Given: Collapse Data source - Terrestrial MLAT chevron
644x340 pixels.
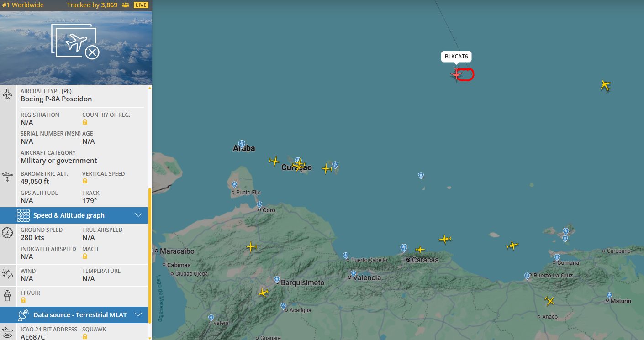Looking at the screenshot, I should pos(138,315).
